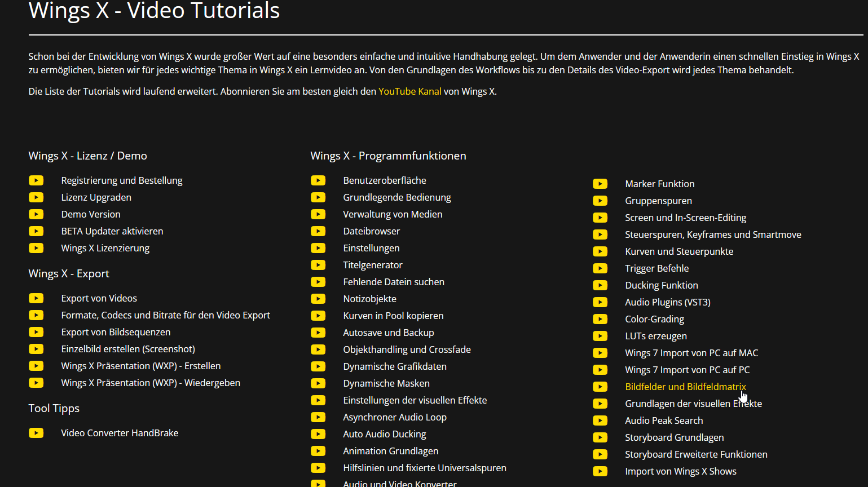
Task: Open the Audio Plugins (VST3) tutorial
Action: point(668,302)
